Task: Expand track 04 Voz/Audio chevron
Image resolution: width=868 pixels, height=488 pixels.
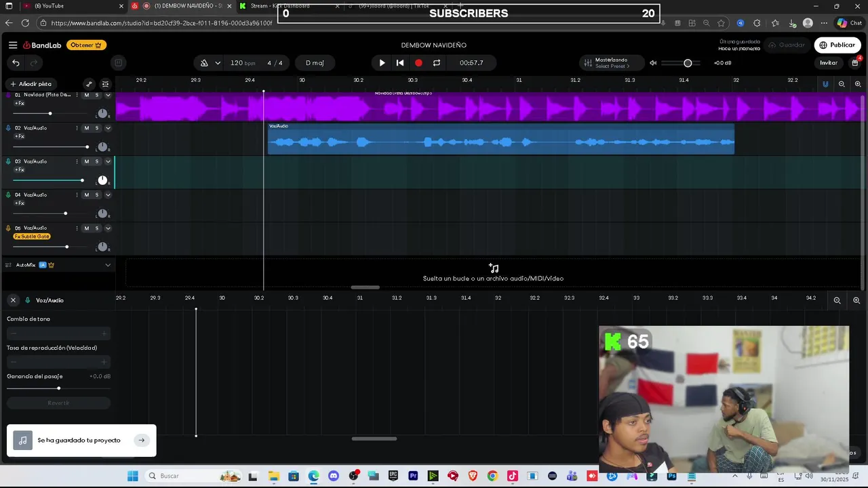Action: pos(108,195)
